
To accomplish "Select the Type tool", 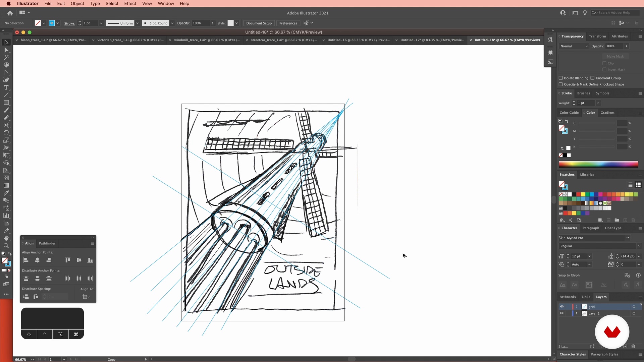I will (x=6, y=87).
